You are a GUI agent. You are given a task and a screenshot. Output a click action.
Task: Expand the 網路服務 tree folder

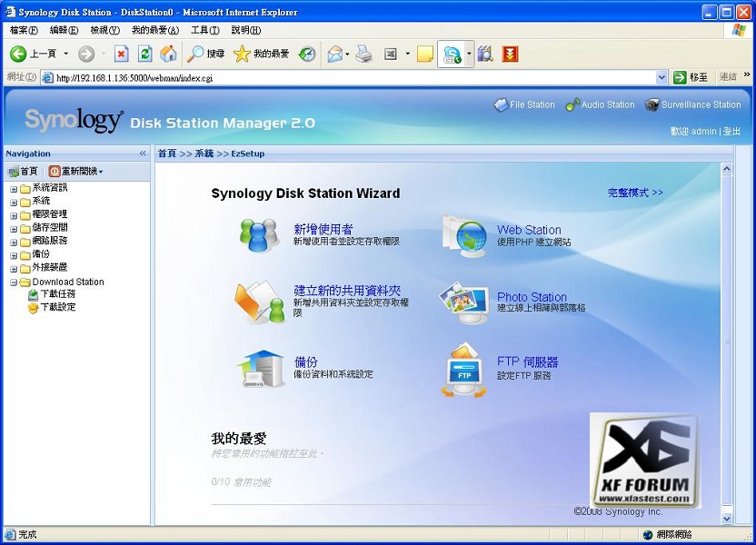click(14, 242)
